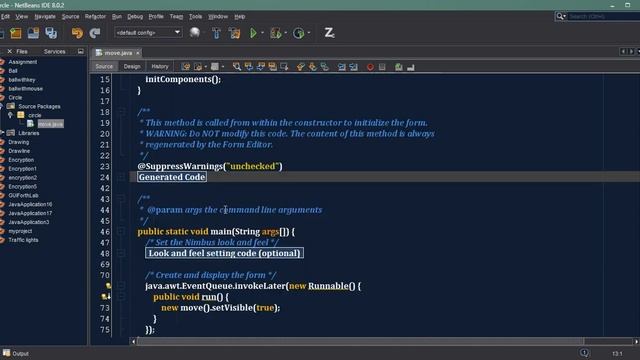
Task: Select the move.java file in tree
Action: click(x=50, y=124)
